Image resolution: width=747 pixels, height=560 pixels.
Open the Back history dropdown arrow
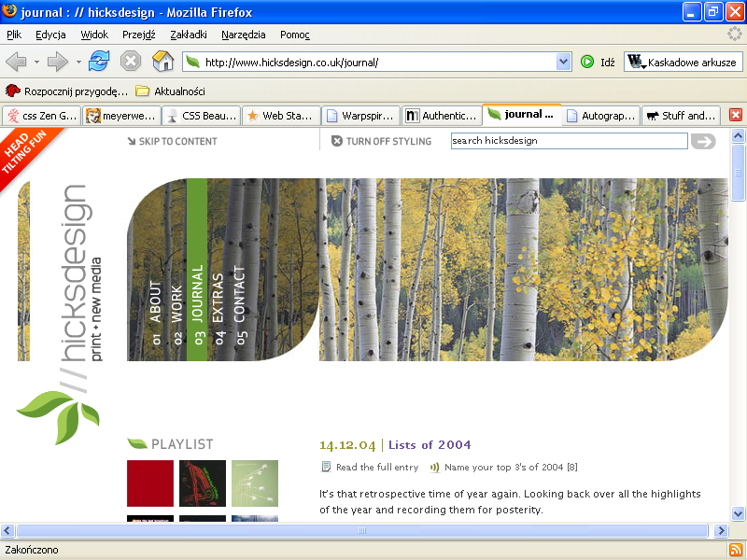tap(36, 62)
